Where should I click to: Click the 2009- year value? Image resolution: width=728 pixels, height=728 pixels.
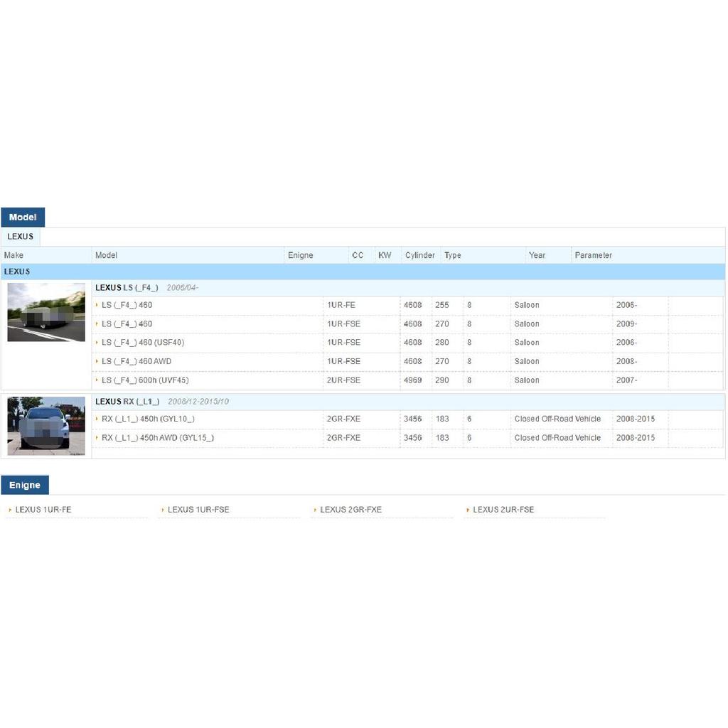click(627, 324)
